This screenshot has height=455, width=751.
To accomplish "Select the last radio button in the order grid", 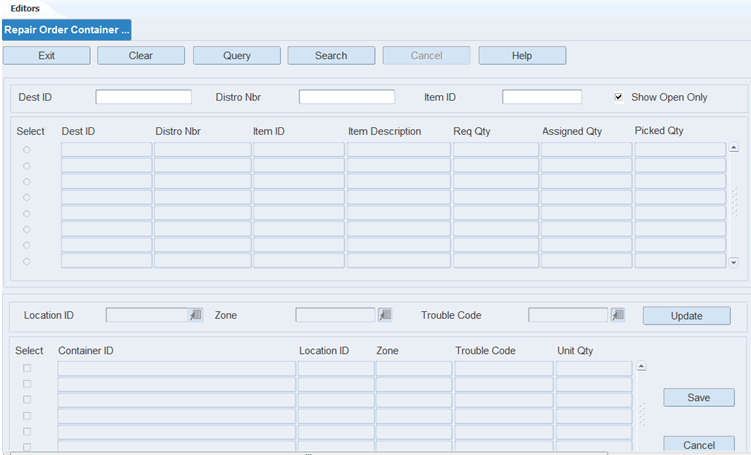I will 26,262.
